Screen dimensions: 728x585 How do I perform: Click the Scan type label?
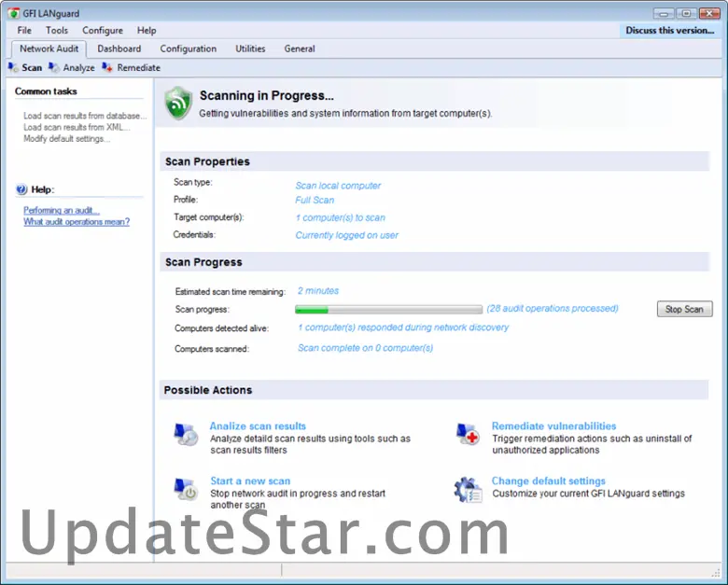click(193, 183)
